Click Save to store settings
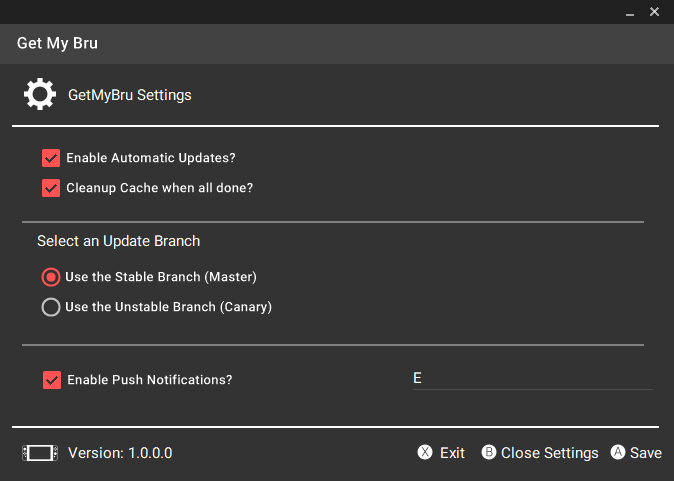Screen dimensions: 674x481 point(646,453)
